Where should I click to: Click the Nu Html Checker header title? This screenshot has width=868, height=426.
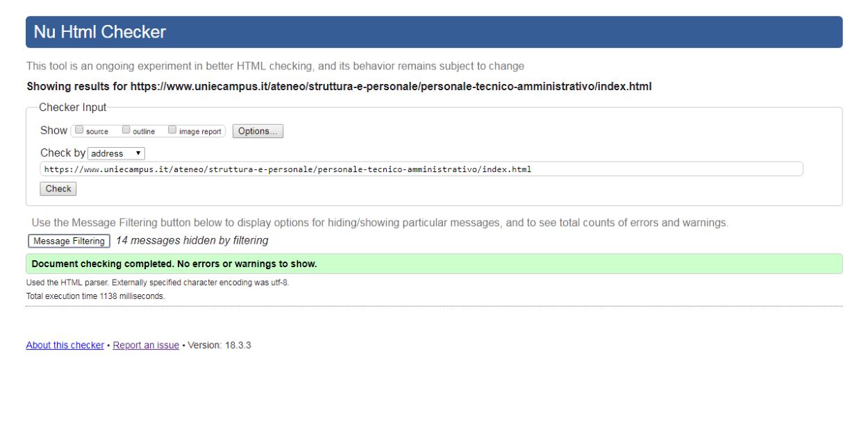[x=100, y=32]
